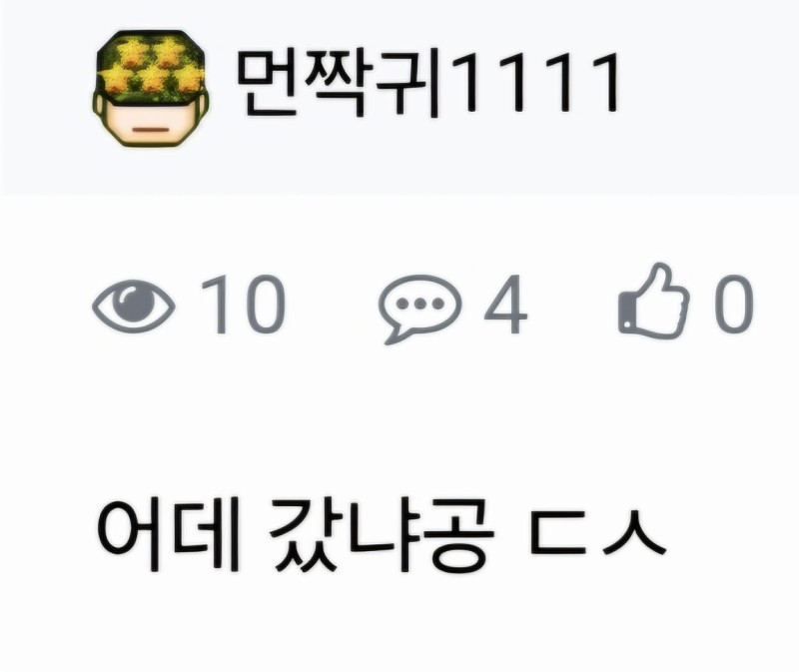Click the like count 0
This screenshot has width=799, height=672.
[734, 305]
